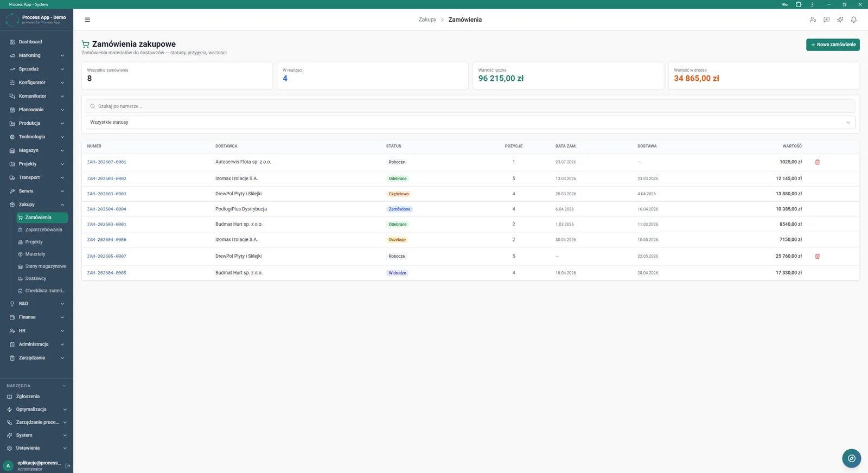The width and height of the screenshot is (868, 473).
Task: Open the feedback message icon in top bar
Action: click(x=826, y=20)
